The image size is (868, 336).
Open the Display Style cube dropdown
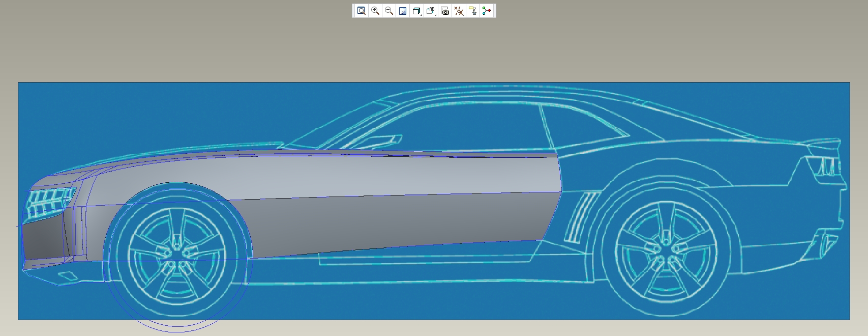point(417,11)
